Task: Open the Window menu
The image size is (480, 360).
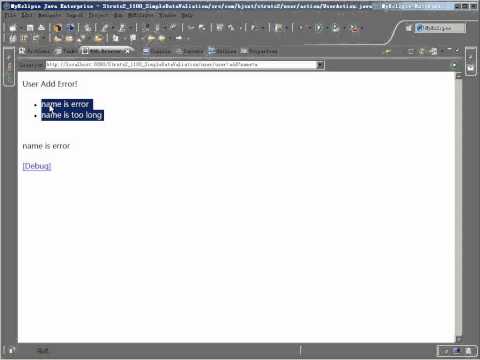Action: click(167, 15)
